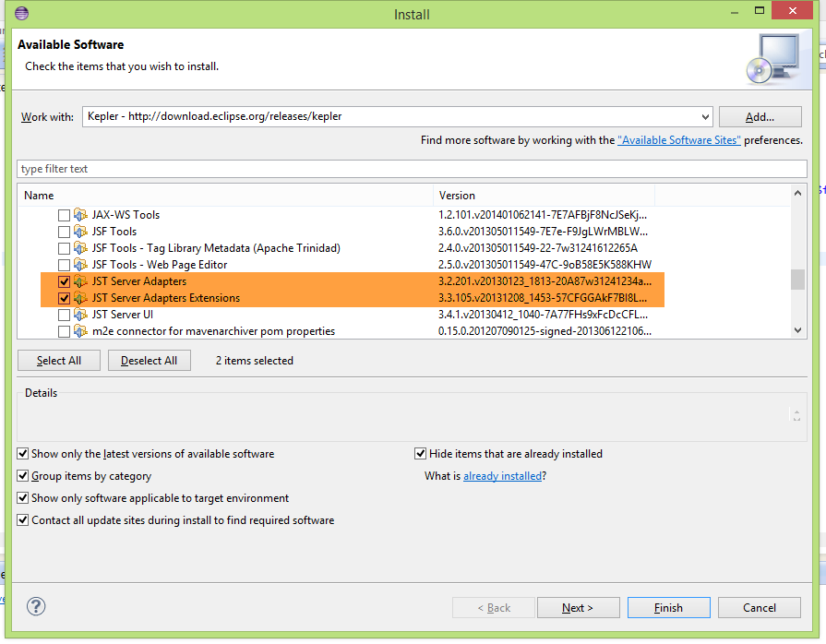826x644 pixels.
Task: Click the 2 items selected label
Action: (255, 361)
